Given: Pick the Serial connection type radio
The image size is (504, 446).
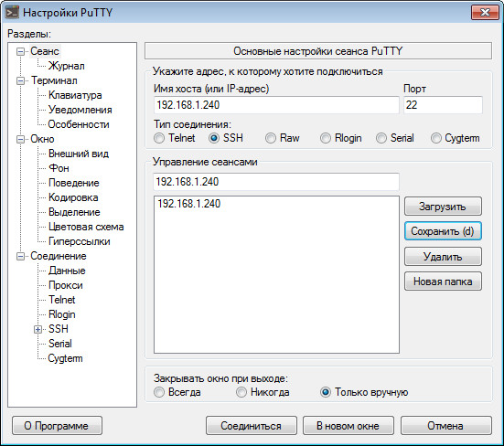Looking at the screenshot, I should tap(395, 138).
